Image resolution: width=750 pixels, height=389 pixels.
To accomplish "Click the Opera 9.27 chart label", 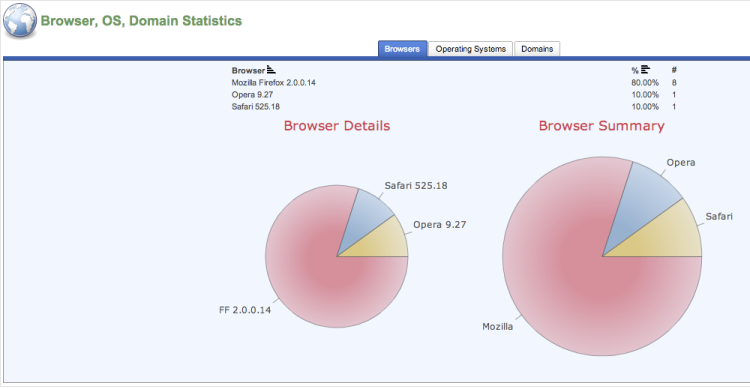I will point(440,225).
